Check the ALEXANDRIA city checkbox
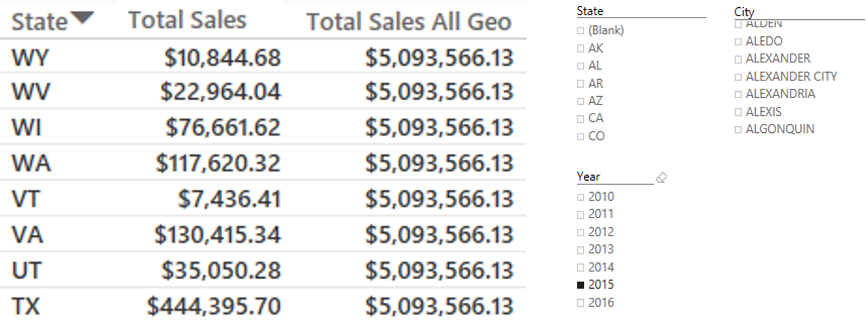The image size is (868, 322). tap(738, 94)
